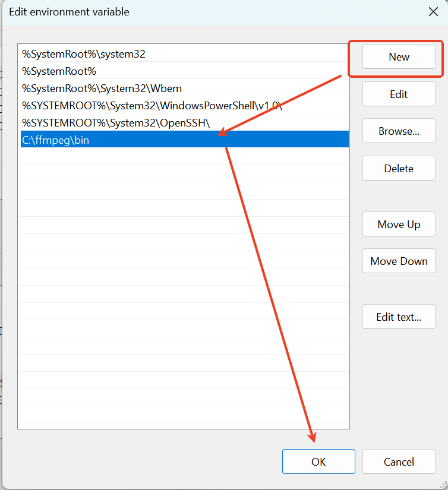Open the Edit text... view
The width and height of the screenshot is (448, 490).
(399, 317)
